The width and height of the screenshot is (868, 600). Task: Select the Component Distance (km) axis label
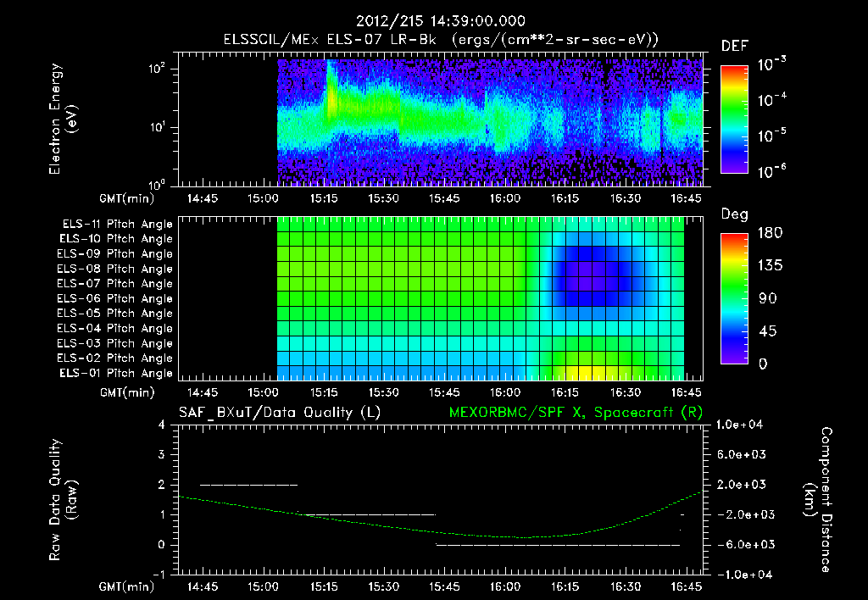[x=818, y=500]
